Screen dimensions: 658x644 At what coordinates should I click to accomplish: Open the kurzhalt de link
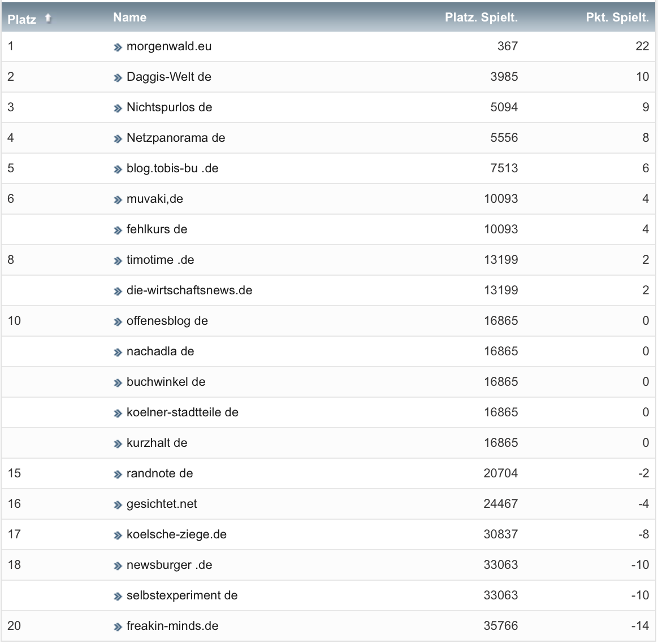(157, 443)
